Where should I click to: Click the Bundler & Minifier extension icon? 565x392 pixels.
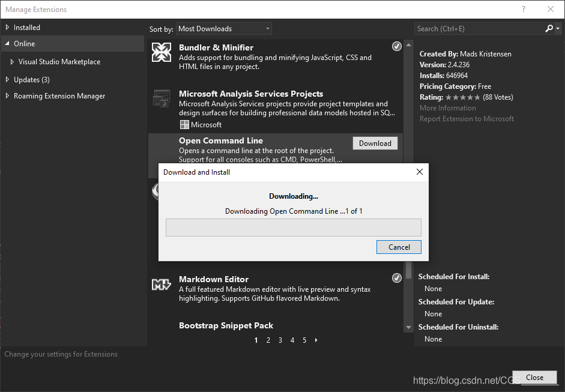161,52
